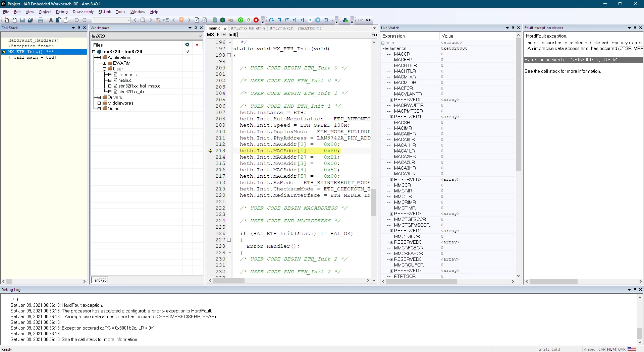
Task: Click the Save toolbar icon
Action: (x=22, y=20)
